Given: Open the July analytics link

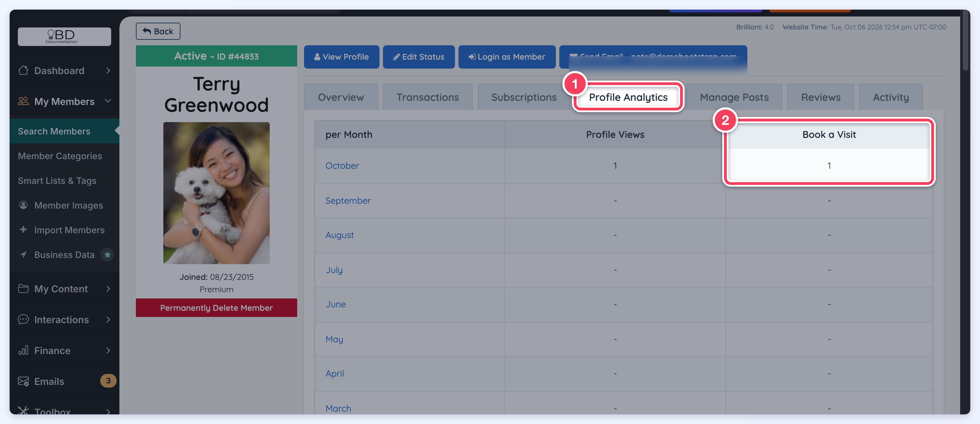Looking at the screenshot, I should pyautogui.click(x=334, y=270).
